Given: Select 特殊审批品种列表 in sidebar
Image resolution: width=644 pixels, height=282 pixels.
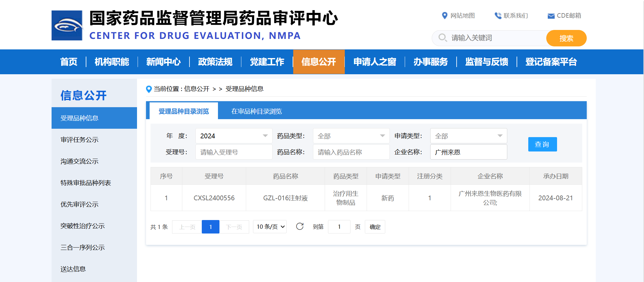Looking at the screenshot, I should point(94,183).
